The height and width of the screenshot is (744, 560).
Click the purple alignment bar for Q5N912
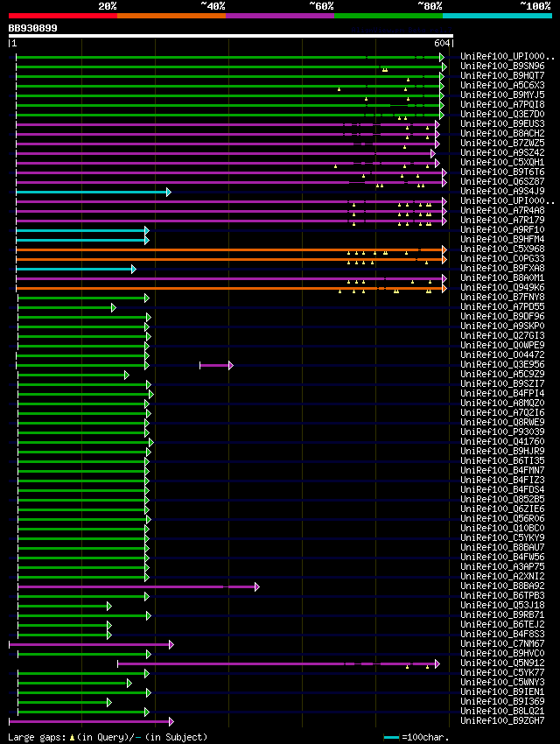[278, 663]
